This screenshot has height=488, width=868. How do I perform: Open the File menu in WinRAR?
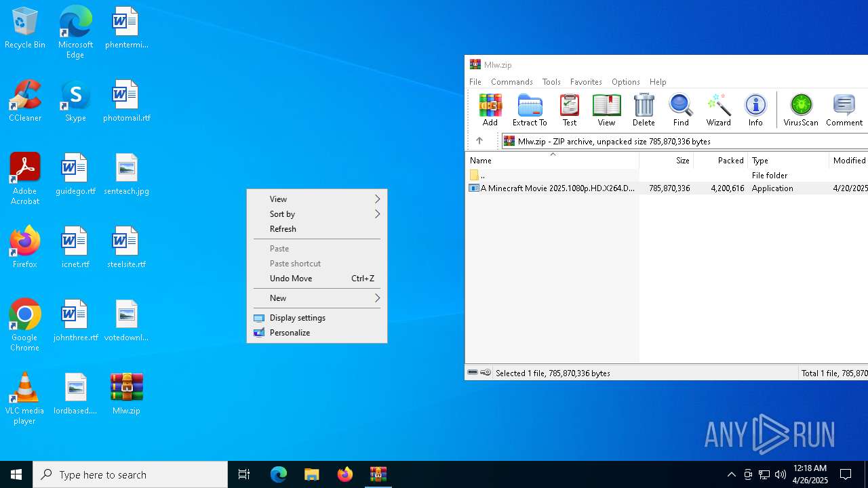(475, 81)
